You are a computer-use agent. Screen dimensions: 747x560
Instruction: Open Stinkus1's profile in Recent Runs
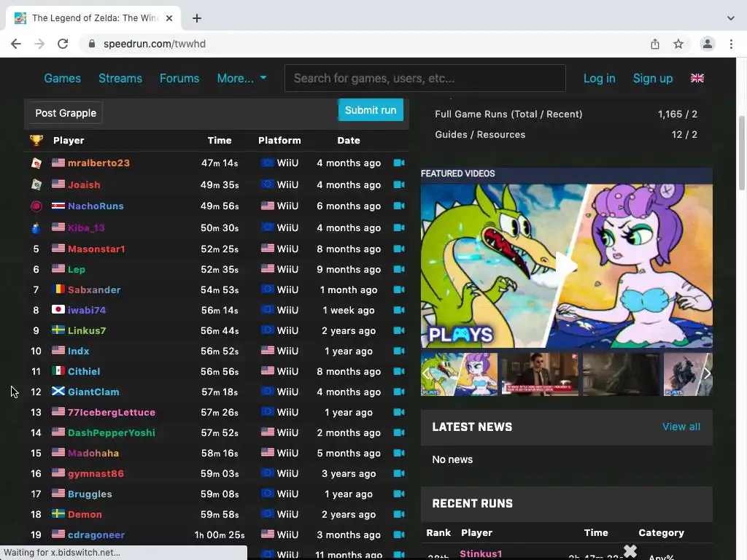click(481, 554)
